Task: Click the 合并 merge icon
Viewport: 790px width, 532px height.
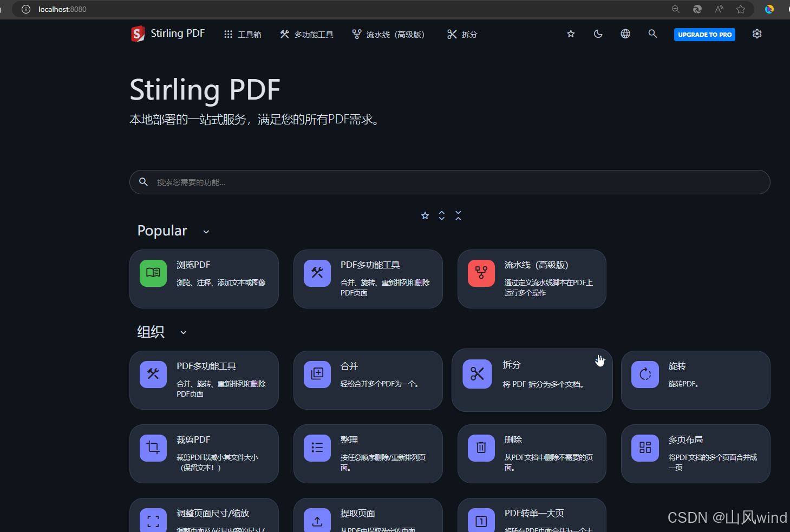Action: pos(317,374)
